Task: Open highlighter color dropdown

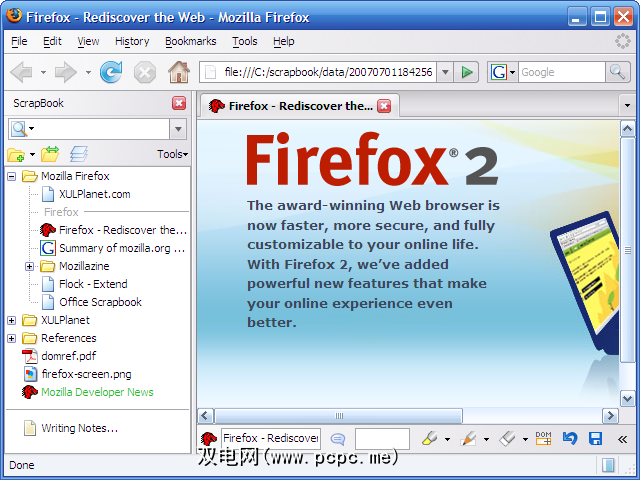Action: [447, 440]
